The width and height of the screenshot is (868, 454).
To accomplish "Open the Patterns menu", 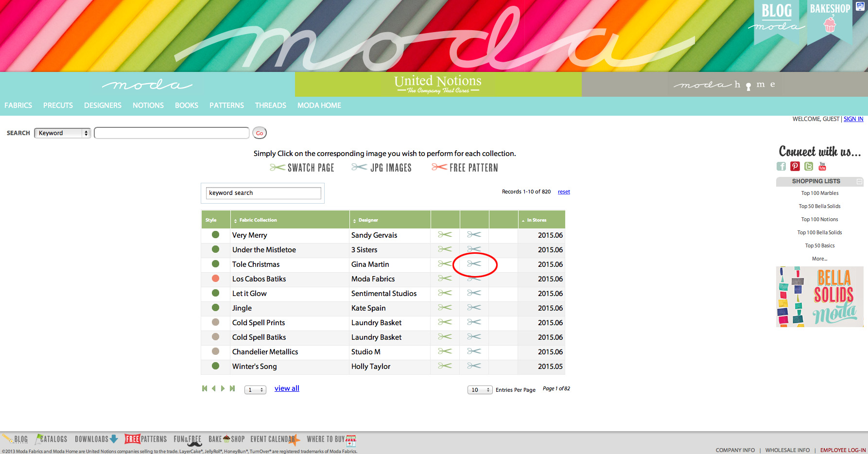I will click(226, 105).
